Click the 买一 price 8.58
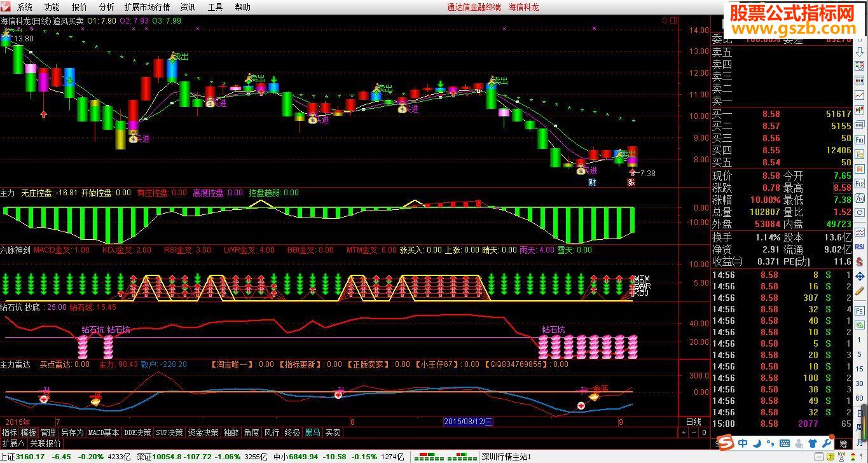This screenshot has width=868, height=463. click(771, 114)
